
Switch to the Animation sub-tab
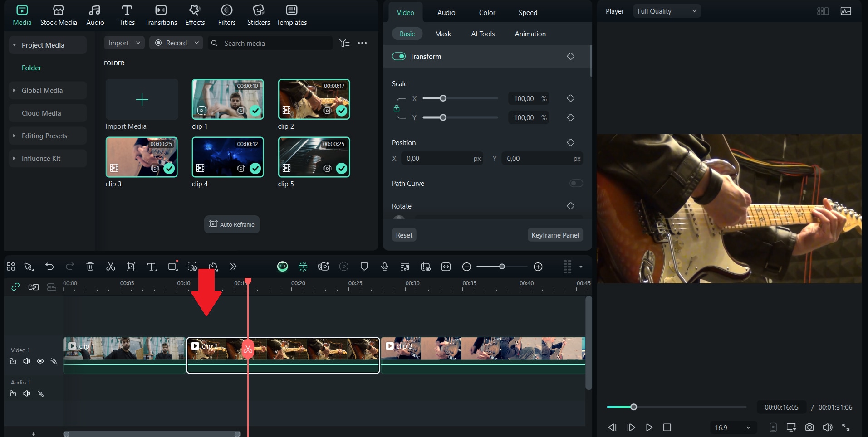click(530, 34)
